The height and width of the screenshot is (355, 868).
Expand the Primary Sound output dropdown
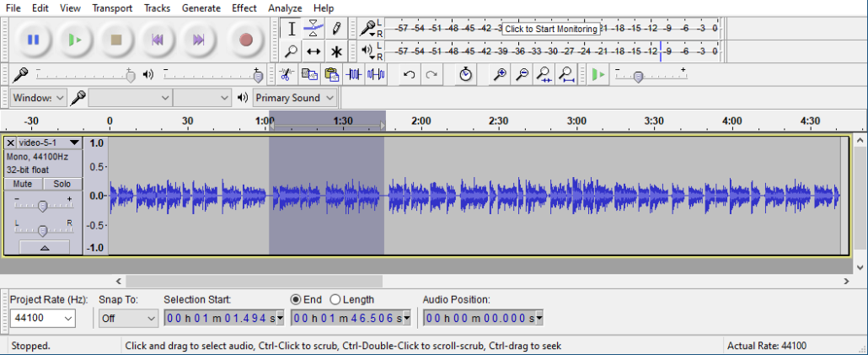[329, 98]
